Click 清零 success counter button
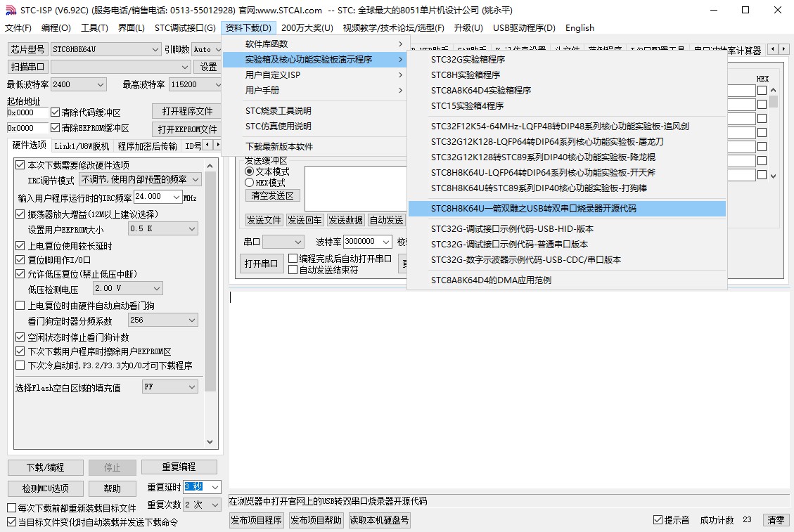The image size is (794, 532). click(776, 520)
